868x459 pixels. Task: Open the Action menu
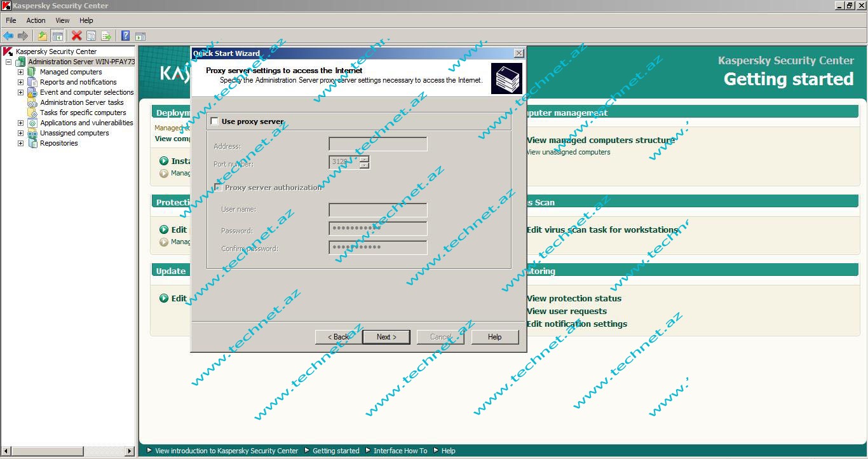pos(36,20)
